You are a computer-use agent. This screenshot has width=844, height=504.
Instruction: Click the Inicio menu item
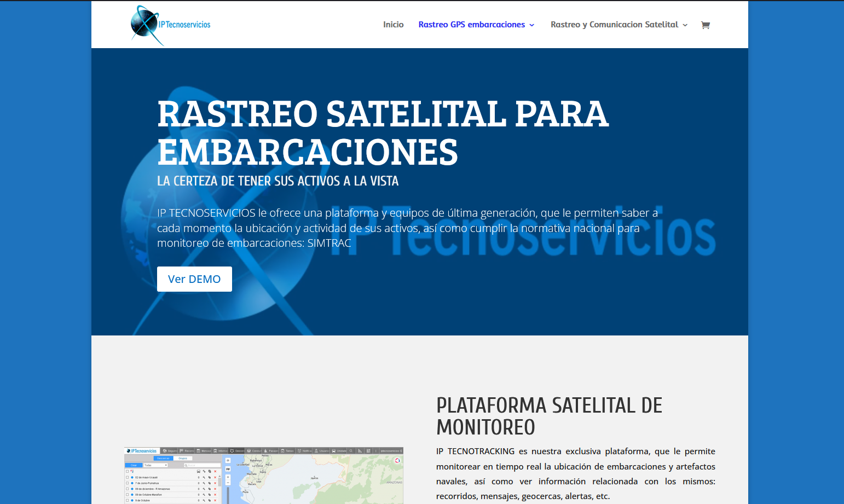[x=394, y=24]
